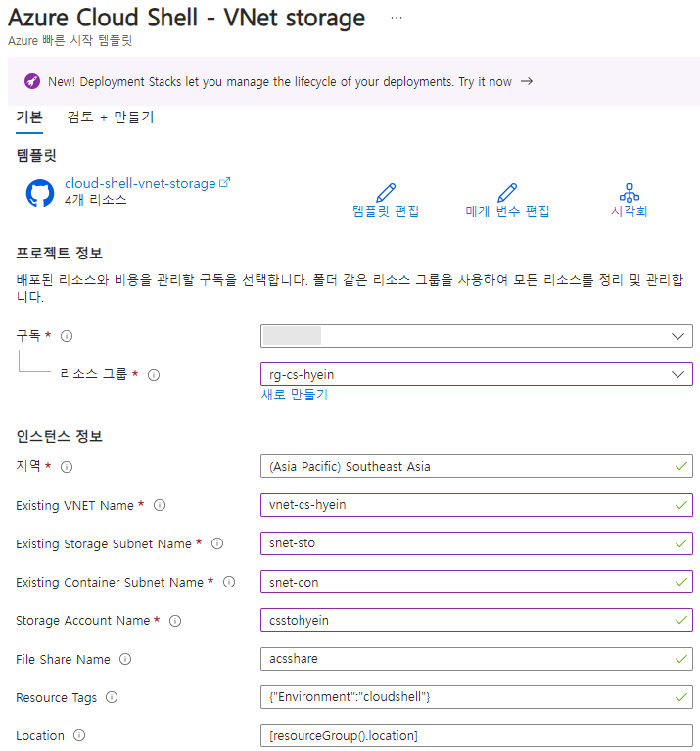Show info tooltip for 지역

(x=67, y=467)
